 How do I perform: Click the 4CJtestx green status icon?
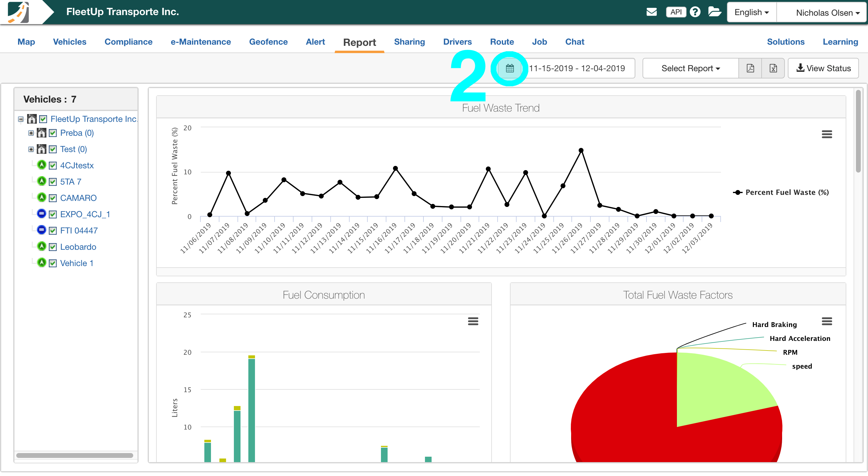pyautogui.click(x=42, y=165)
